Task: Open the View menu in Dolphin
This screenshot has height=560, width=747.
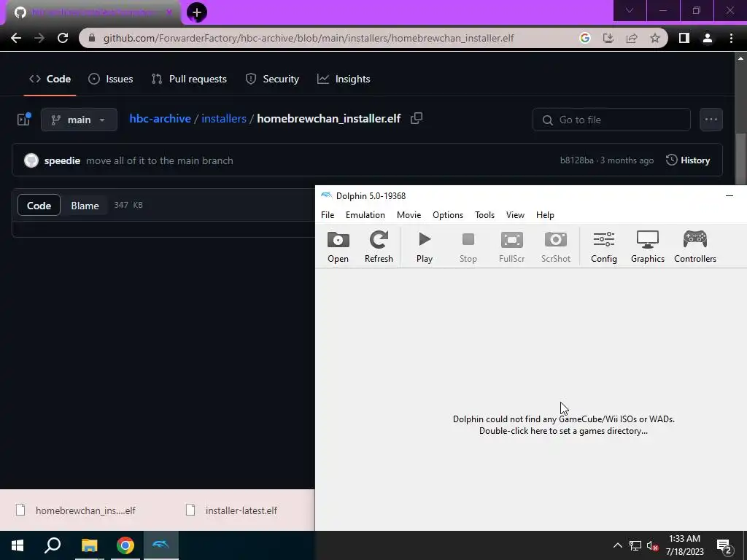Action: point(515,215)
